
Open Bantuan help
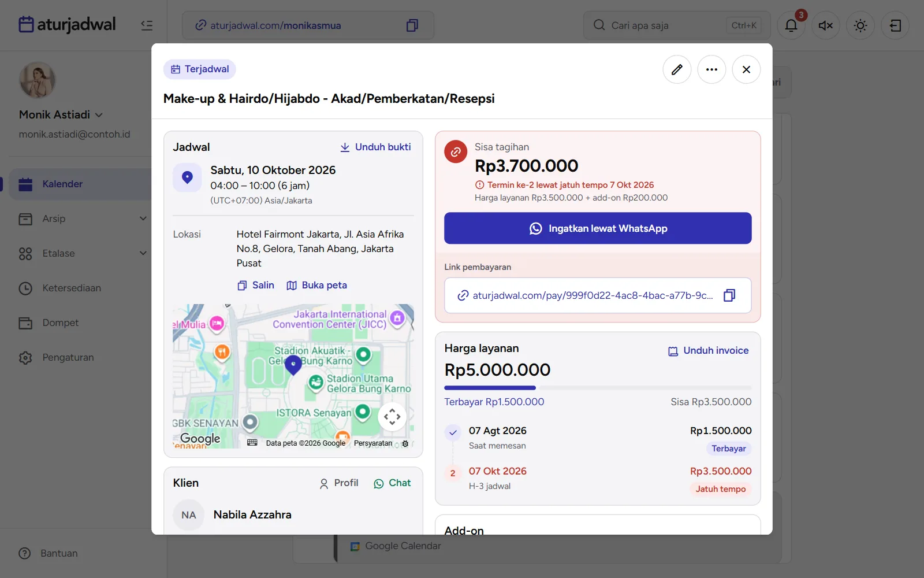click(48, 553)
